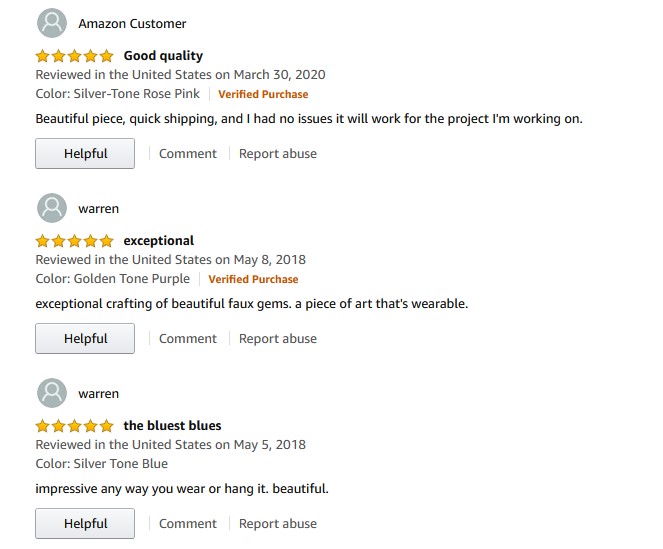The image size is (663, 549).
Task: Click the star rating beside 'exceptional'
Action: pos(74,241)
